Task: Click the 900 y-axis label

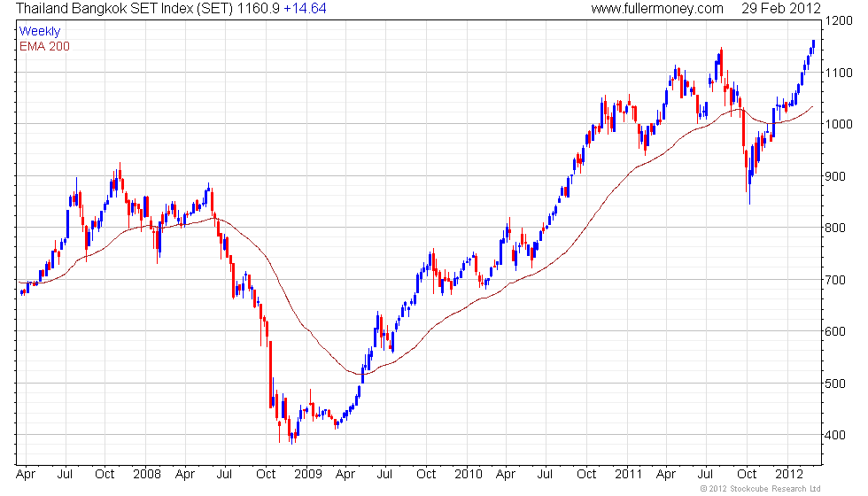Action: pyautogui.click(x=835, y=176)
